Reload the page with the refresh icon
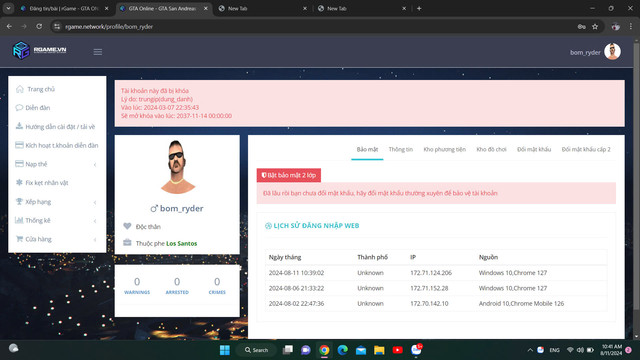This screenshot has height=360, width=640. (x=39, y=27)
